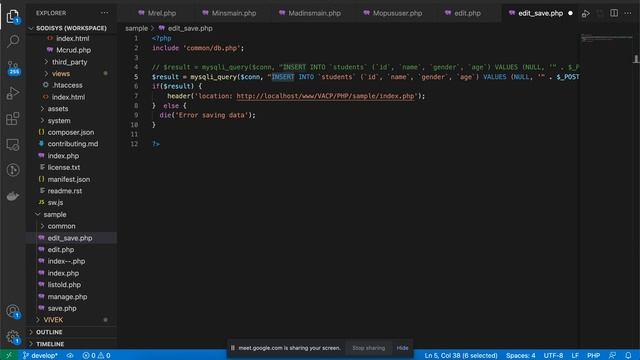Open .htaccess file
The image size is (640, 360).
[67, 85]
